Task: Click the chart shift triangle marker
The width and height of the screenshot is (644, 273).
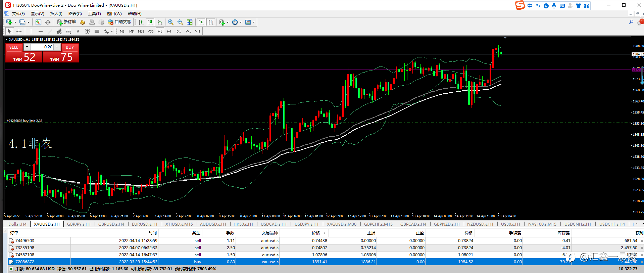Action: [505, 38]
